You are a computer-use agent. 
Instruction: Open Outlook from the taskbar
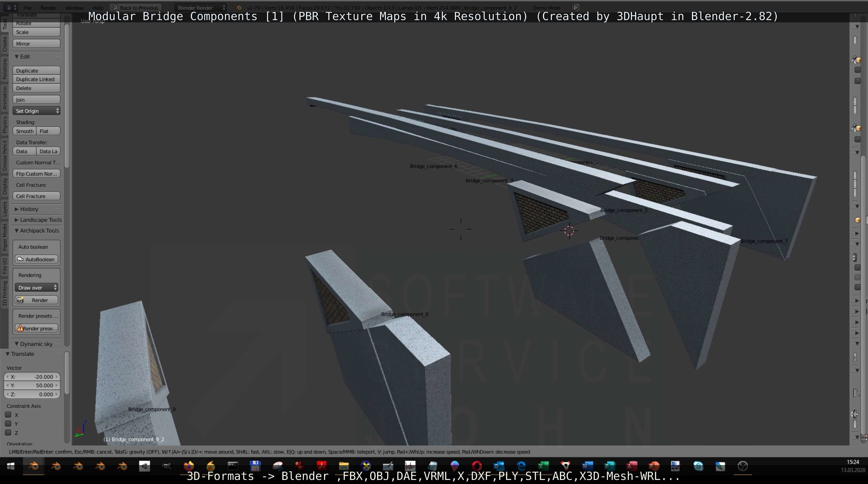pos(499,466)
